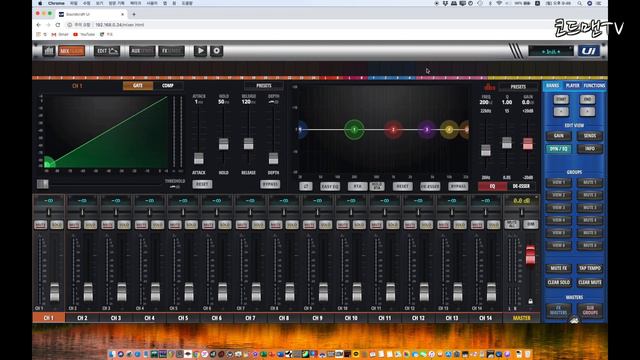Click the browser back arrow
Image resolution: width=640 pixels, height=360 pixels.
[x=39, y=25]
